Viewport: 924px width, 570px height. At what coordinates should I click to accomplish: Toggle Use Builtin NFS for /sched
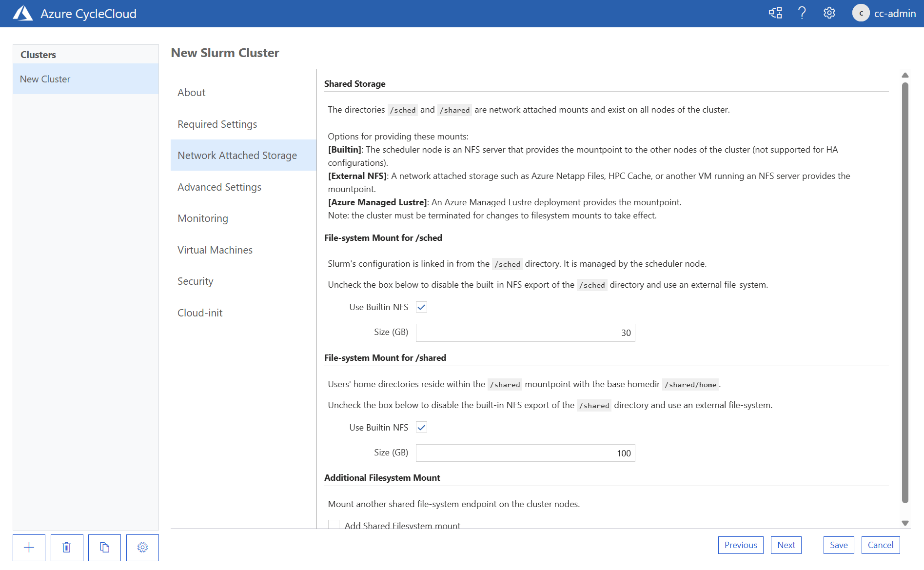click(422, 307)
